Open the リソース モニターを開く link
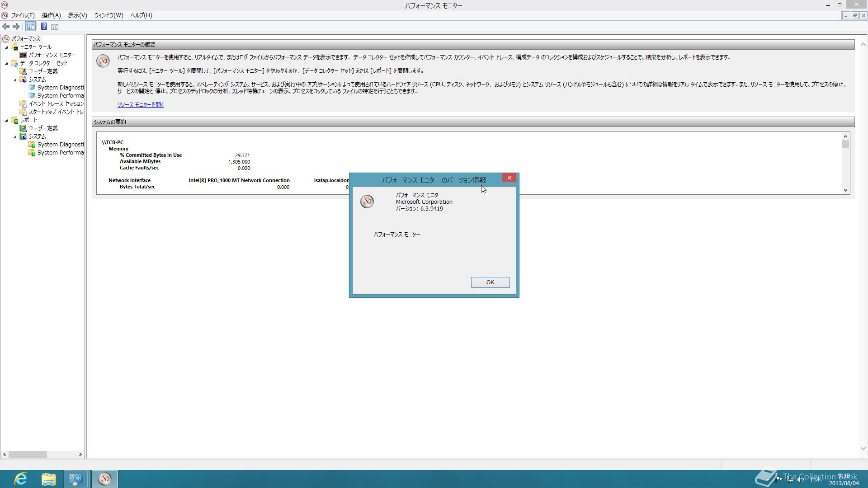 click(141, 105)
